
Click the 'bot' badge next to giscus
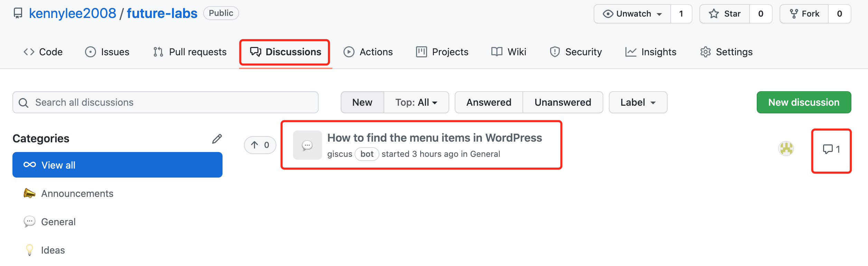367,154
